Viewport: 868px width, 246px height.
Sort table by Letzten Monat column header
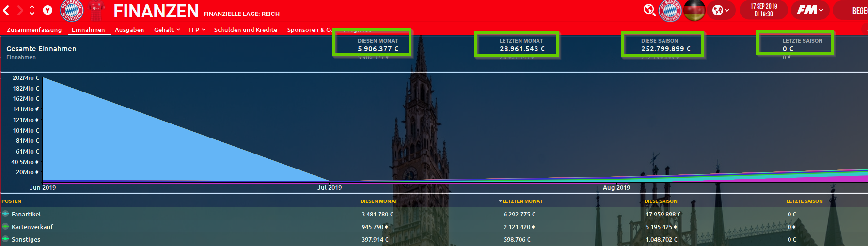point(522,201)
